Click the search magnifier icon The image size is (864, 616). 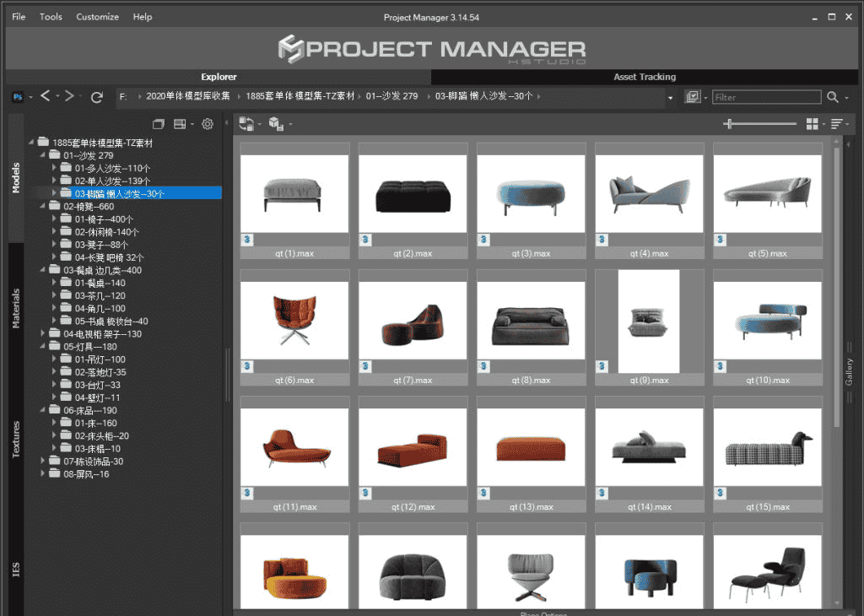point(833,97)
